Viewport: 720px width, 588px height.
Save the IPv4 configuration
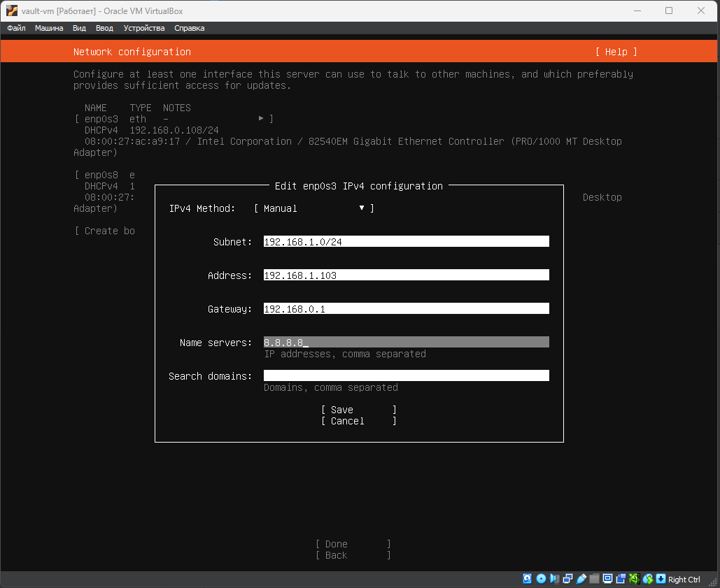359,410
